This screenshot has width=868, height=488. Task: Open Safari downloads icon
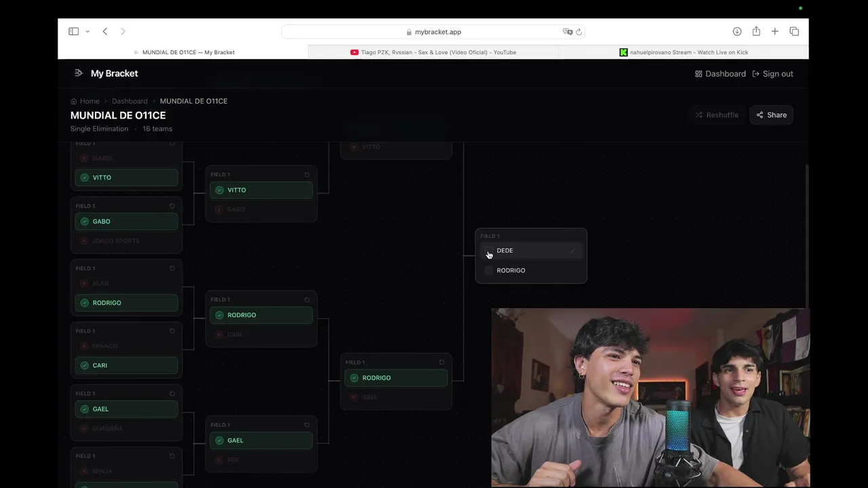737,31
